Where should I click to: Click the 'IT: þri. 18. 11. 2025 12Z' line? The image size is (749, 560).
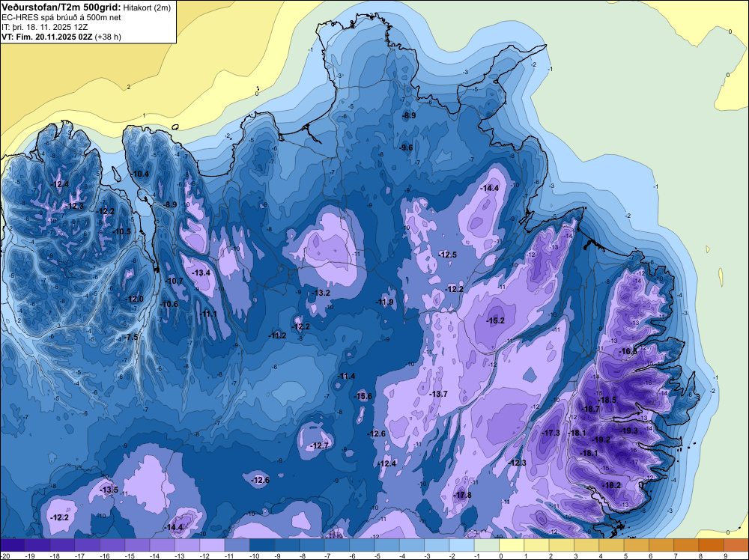[x=44, y=27]
